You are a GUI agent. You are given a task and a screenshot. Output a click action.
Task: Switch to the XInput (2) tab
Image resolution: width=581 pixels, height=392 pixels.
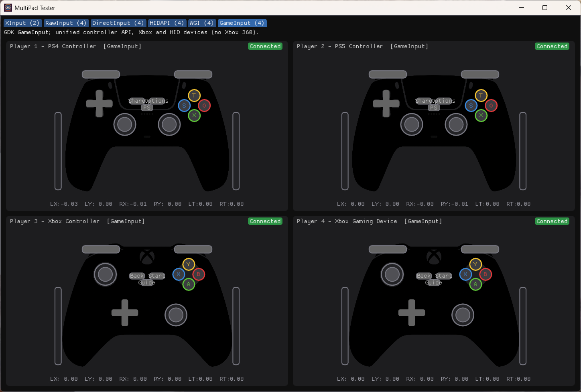[x=22, y=23]
